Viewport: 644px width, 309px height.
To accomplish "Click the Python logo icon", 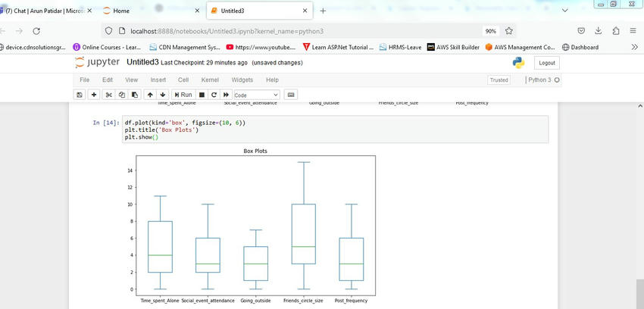I will pos(518,63).
